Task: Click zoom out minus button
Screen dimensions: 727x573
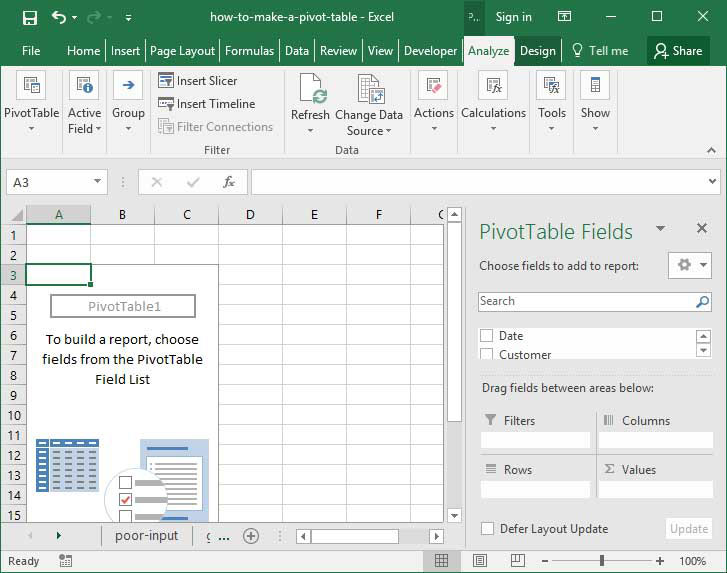Action: click(x=545, y=561)
